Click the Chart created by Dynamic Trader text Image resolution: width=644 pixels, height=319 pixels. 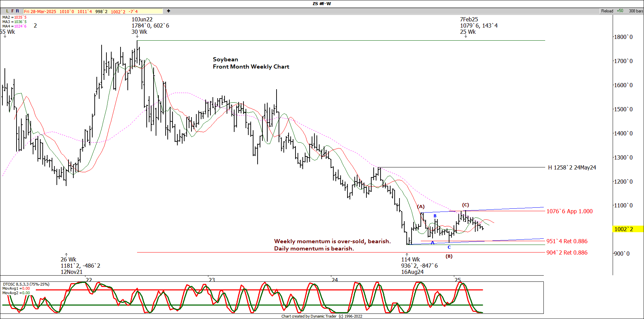point(322,316)
